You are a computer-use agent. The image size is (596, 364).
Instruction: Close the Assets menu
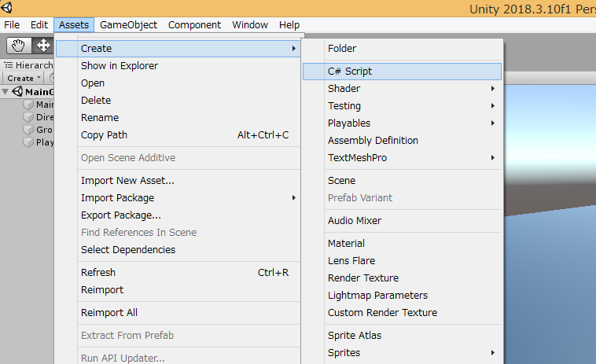coord(74,25)
